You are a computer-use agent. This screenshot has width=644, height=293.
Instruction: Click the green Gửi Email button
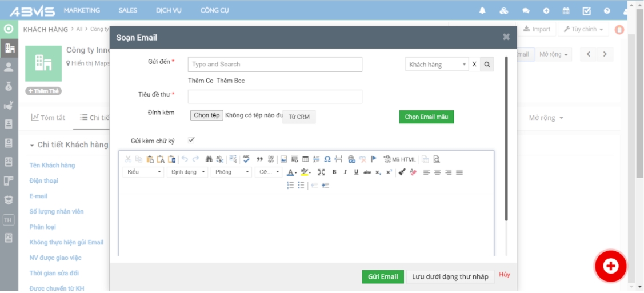click(383, 276)
